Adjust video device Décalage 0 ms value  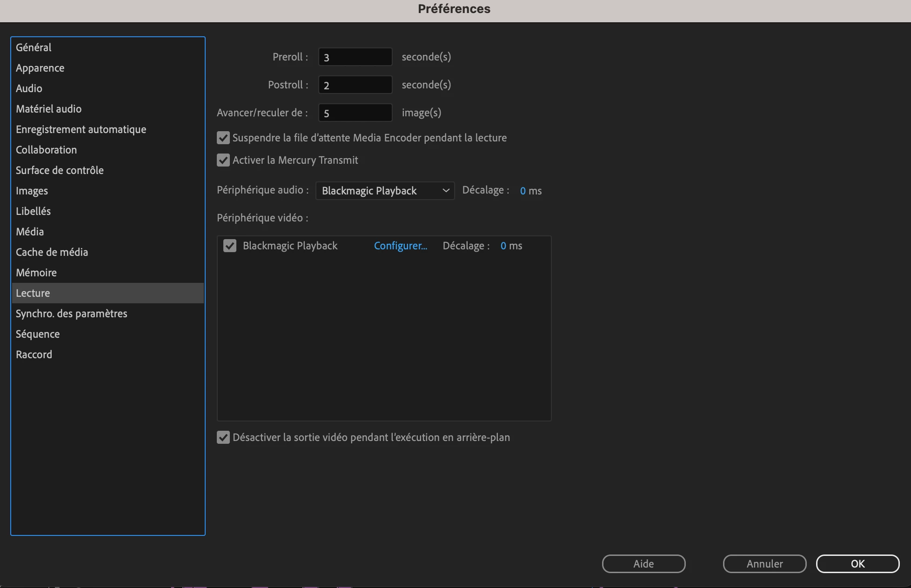[503, 246]
